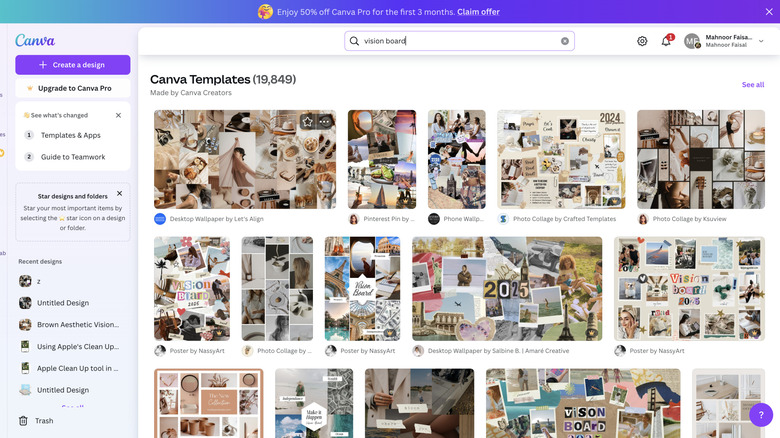Click See all templates link

tap(753, 85)
